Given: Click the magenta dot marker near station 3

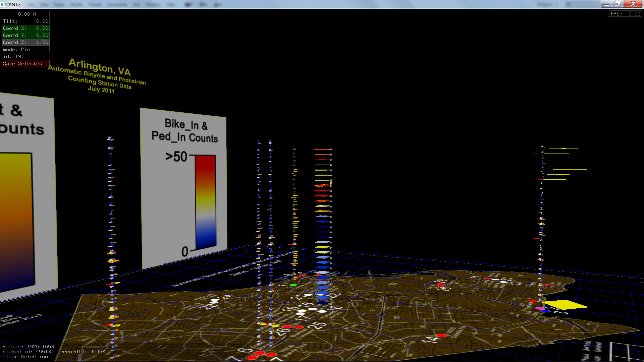Looking at the screenshot, I should click(540, 308).
